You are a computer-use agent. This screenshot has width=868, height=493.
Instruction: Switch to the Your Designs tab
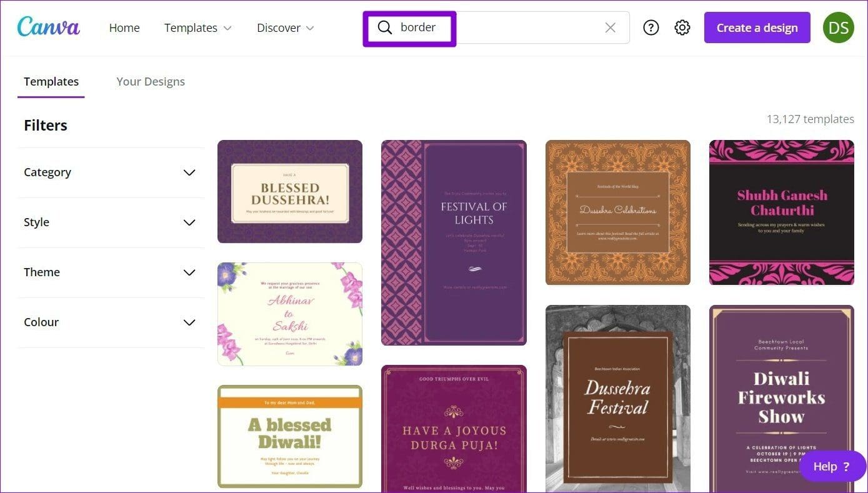coord(151,81)
